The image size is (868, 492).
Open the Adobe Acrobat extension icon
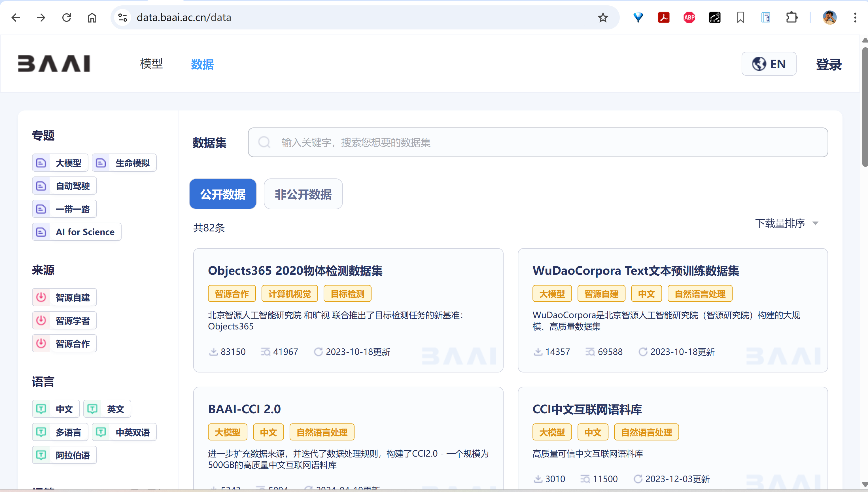tap(663, 18)
